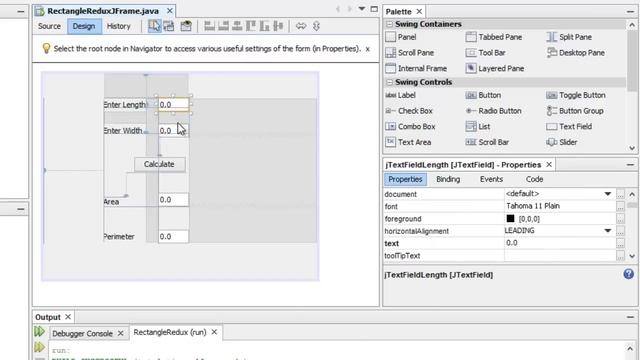Toggle horizontal resizability of the component
Image resolution: width=640 pixels, height=360 pixels.
(301, 26)
